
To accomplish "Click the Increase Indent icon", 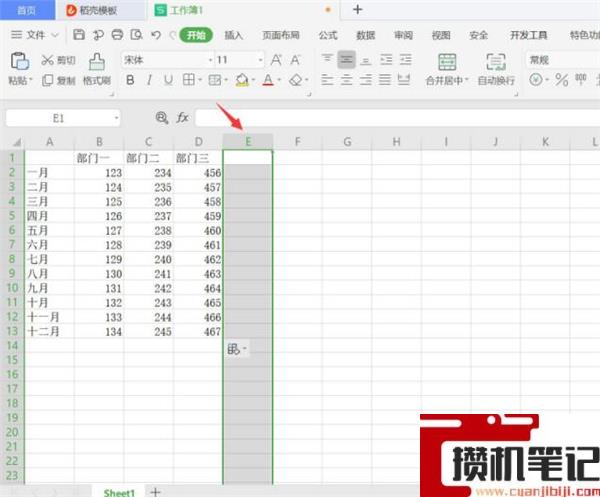I will 405,60.
